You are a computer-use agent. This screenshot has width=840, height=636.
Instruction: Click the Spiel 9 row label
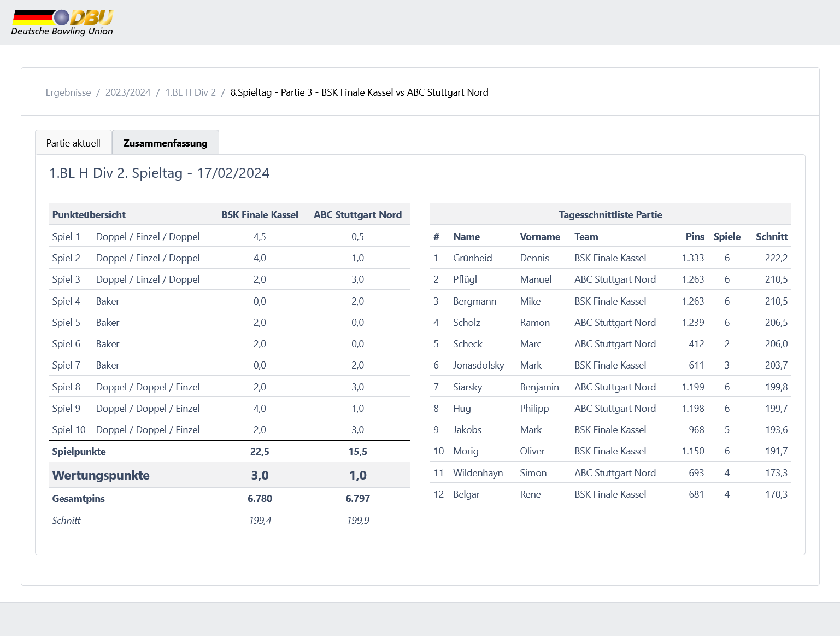(66, 409)
